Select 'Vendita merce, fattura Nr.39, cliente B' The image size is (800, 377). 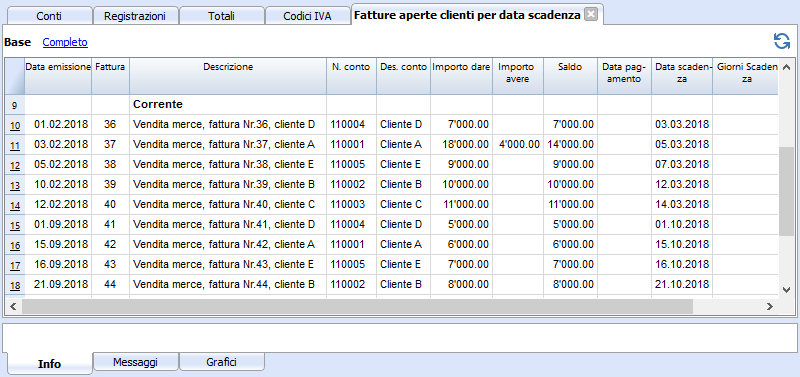point(224,185)
